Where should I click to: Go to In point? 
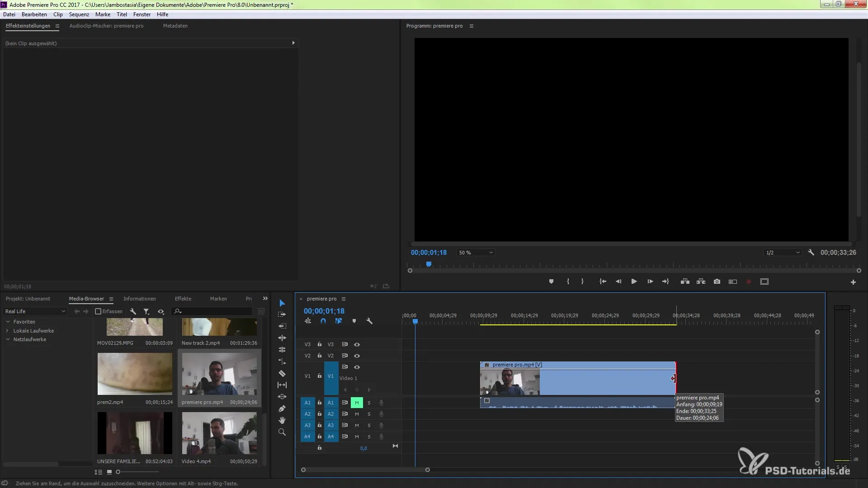[x=603, y=282]
